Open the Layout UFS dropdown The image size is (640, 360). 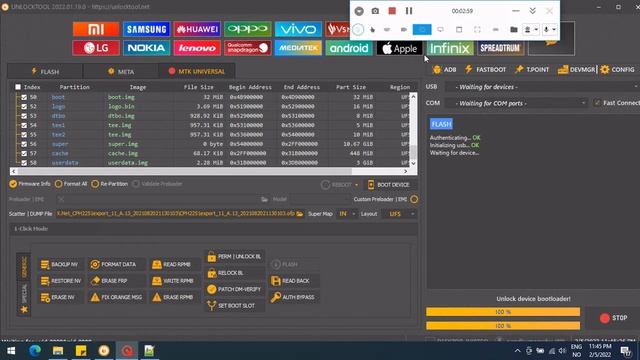[x=399, y=214]
